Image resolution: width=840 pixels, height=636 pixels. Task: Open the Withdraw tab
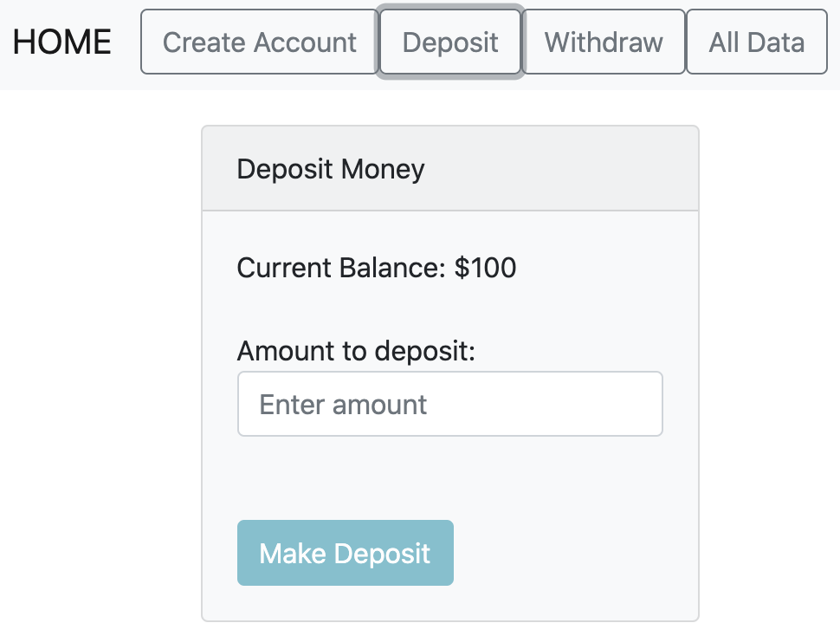coord(604,42)
